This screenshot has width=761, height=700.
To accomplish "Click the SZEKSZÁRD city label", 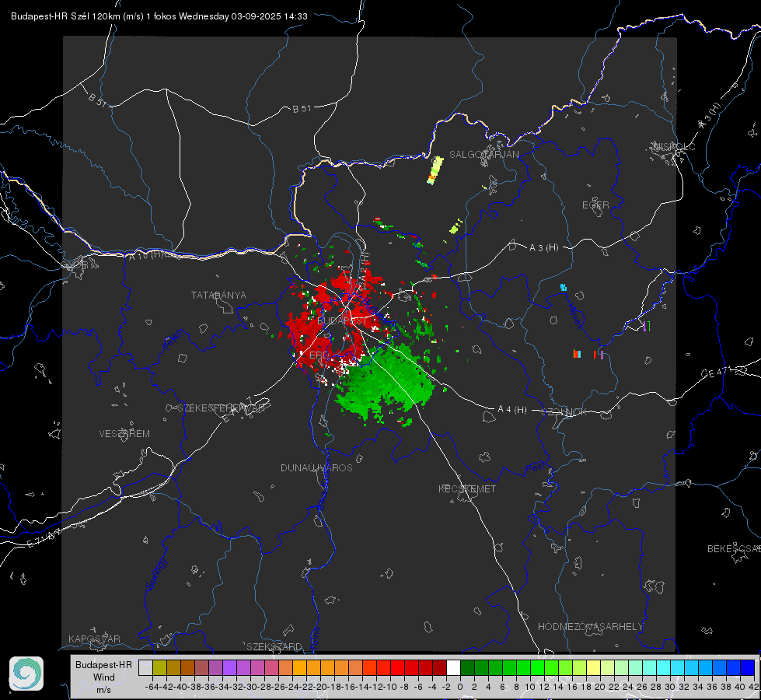I will tap(274, 646).
